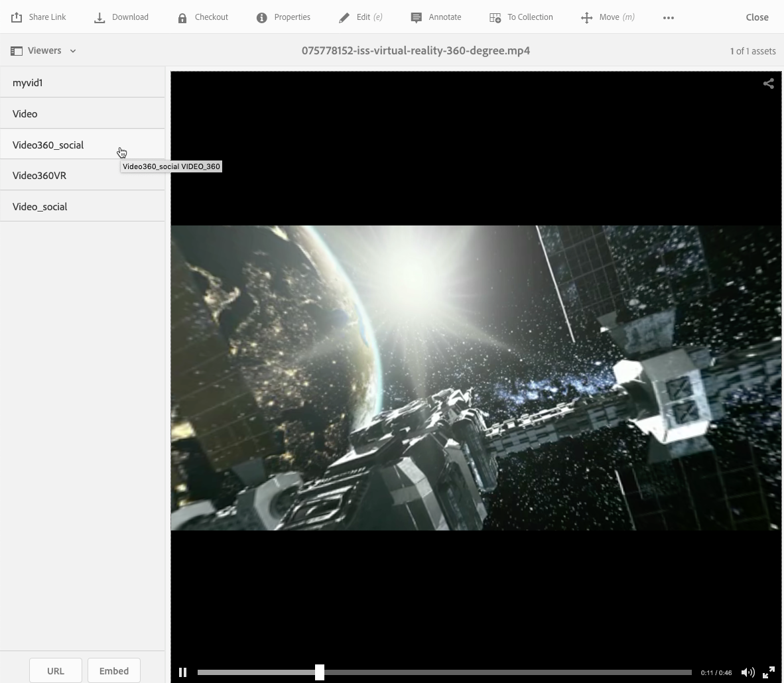Click the video progress slider handle
Image resolution: width=784 pixels, height=683 pixels.
(320, 672)
